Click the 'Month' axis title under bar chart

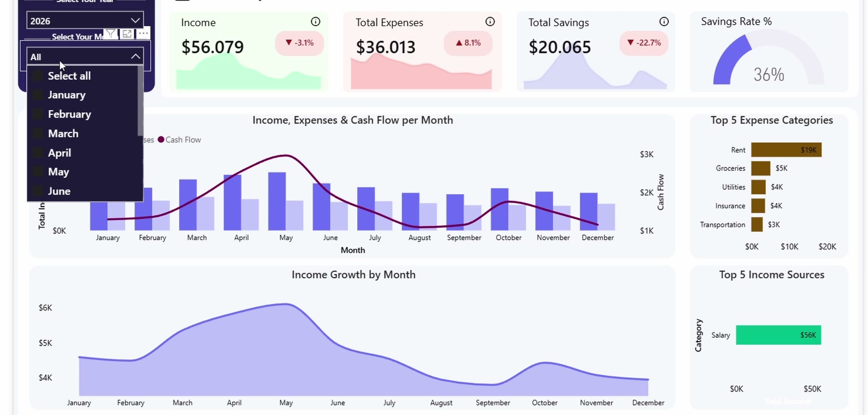point(353,250)
